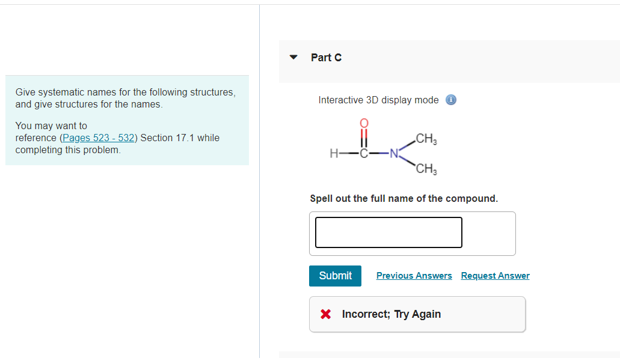620x364 pixels.
Task: Click inside the answer input box
Action: pyautogui.click(x=388, y=232)
